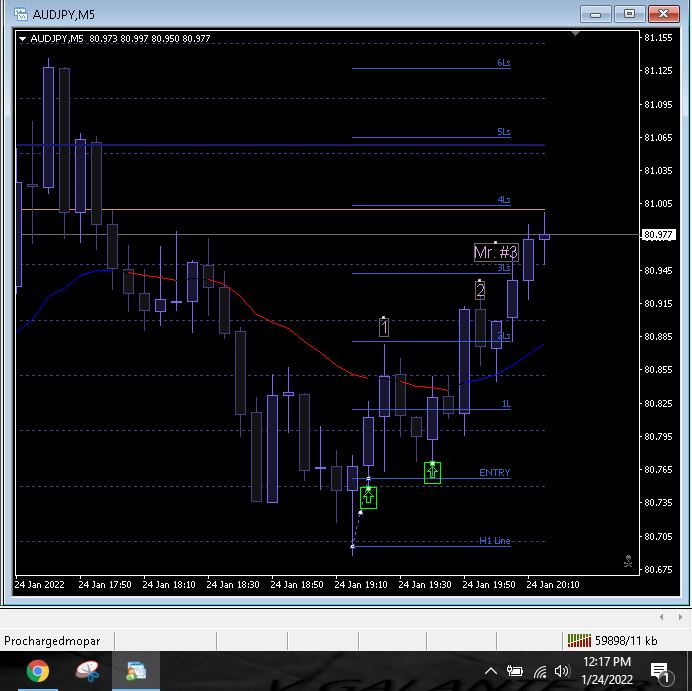Click the chart shift marker triangle

tap(575, 34)
